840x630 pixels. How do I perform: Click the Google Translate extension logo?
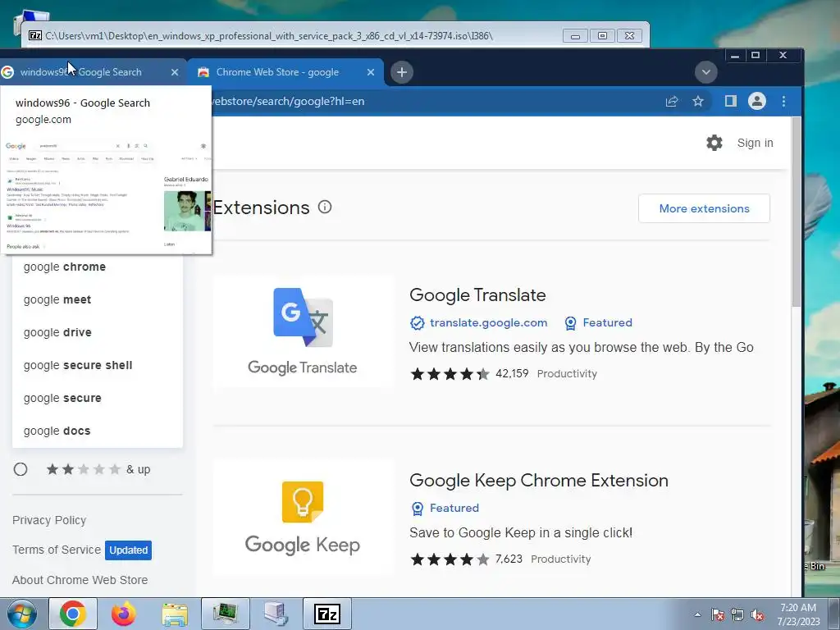pos(303,331)
